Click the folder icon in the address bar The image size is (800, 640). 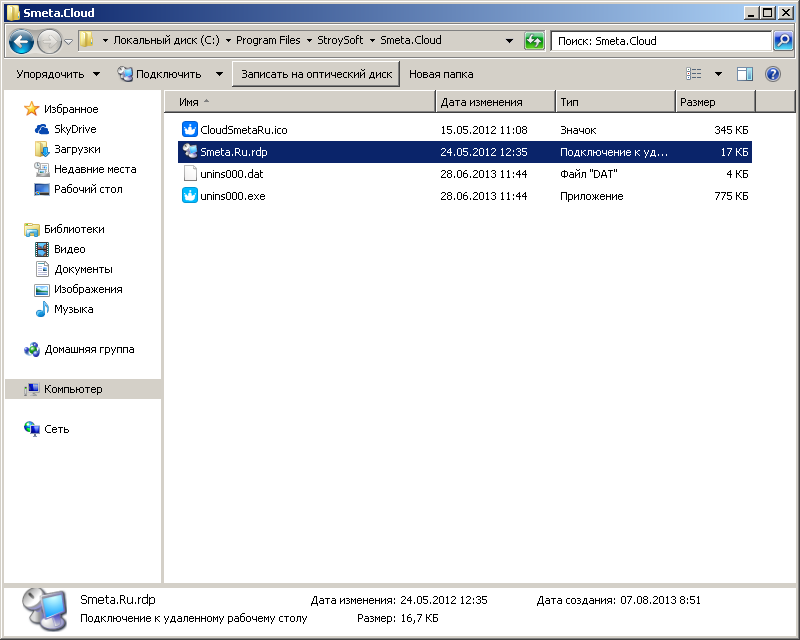pyautogui.click(x=87, y=40)
